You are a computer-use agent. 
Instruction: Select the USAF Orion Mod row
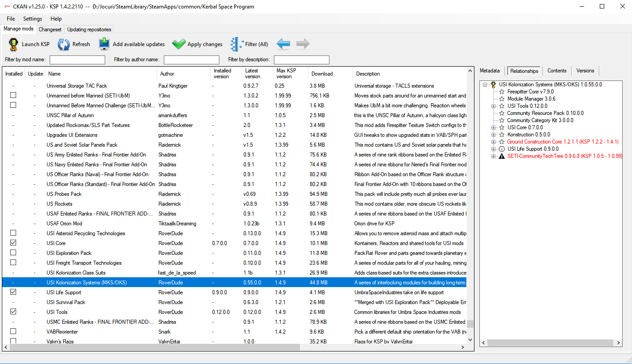click(235, 223)
